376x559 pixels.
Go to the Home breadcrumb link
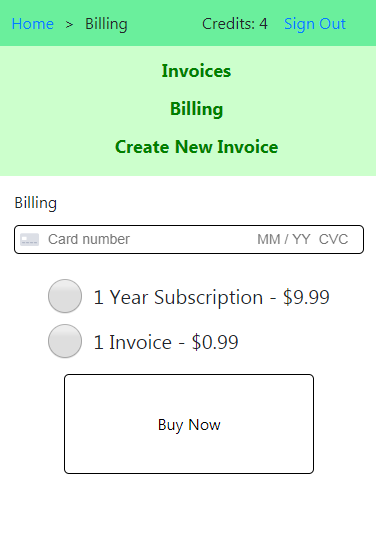point(33,24)
